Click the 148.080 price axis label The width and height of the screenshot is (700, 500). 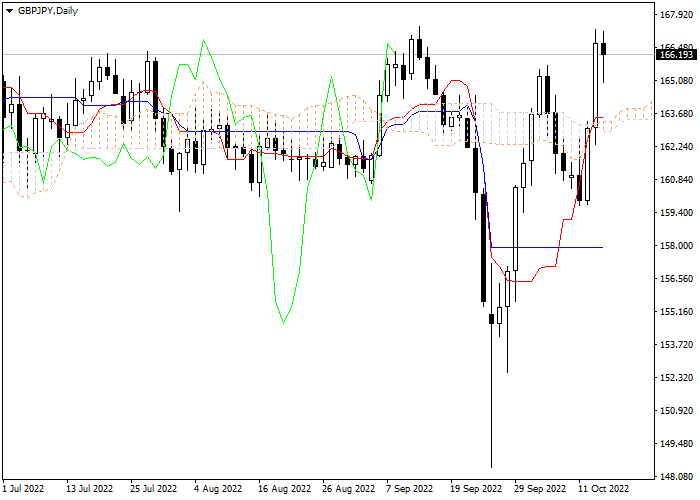[676, 477]
